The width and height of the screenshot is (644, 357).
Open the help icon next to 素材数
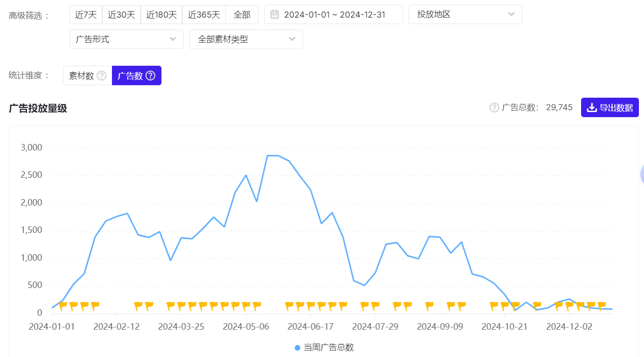tap(100, 75)
